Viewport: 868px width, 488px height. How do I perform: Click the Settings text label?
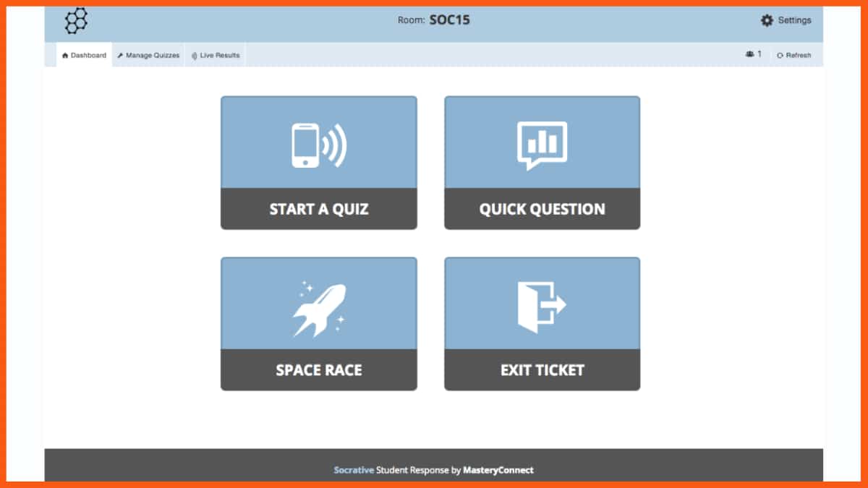[795, 20]
